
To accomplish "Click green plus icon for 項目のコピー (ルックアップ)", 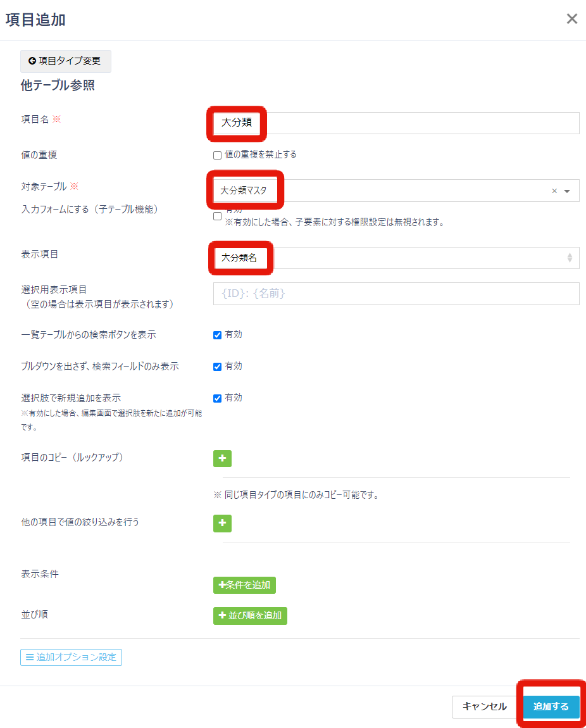I will pos(222,458).
